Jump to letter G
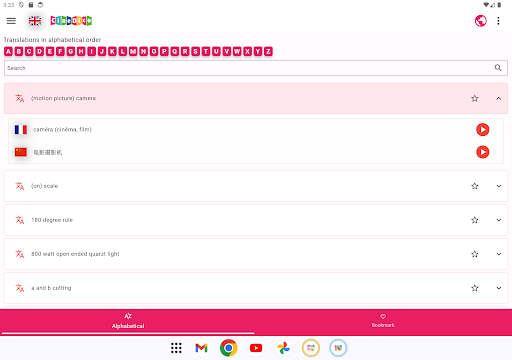The image size is (512, 360). coord(71,51)
